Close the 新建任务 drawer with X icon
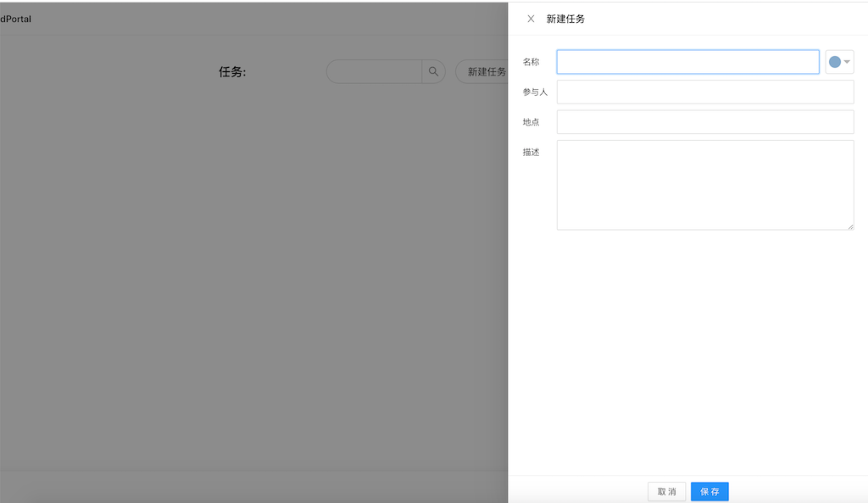 pyautogui.click(x=531, y=19)
